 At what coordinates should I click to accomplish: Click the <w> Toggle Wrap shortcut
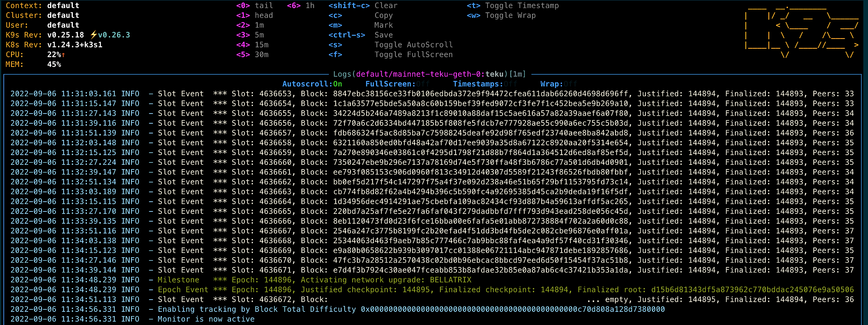(x=501, y=15)
